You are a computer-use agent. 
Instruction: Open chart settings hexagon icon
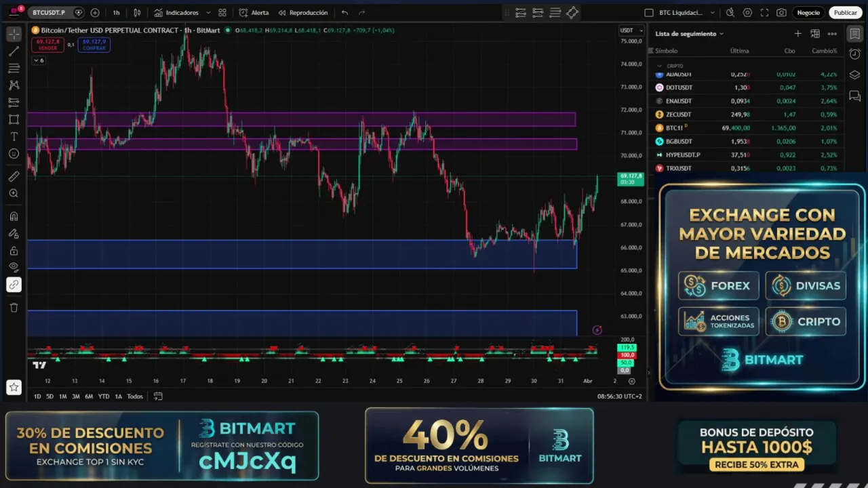point(747,12)
